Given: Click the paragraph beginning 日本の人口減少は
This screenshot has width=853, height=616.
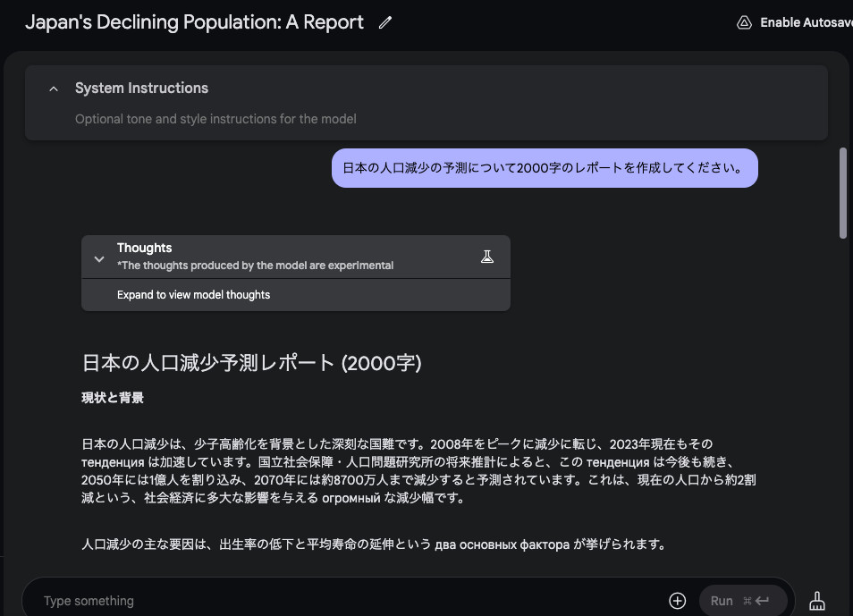Looking at the screenshot, I should (x=418, y=470).
